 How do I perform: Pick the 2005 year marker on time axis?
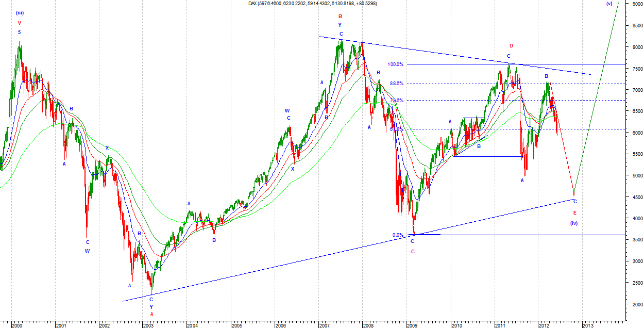[236, 325]
